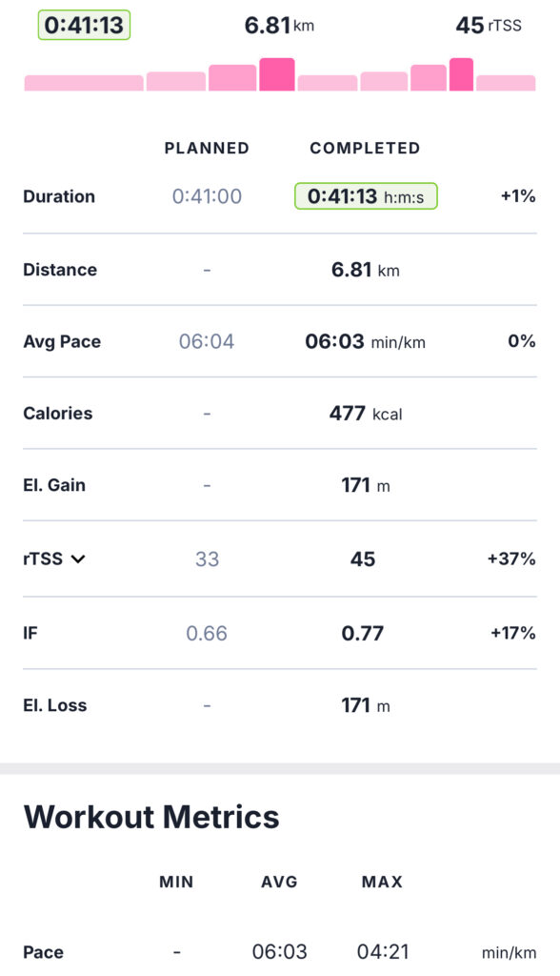The width and height of the screenshot is (560, 976).
Task: Click the planned duration value 0:41:00
Action: coord(208,196)
